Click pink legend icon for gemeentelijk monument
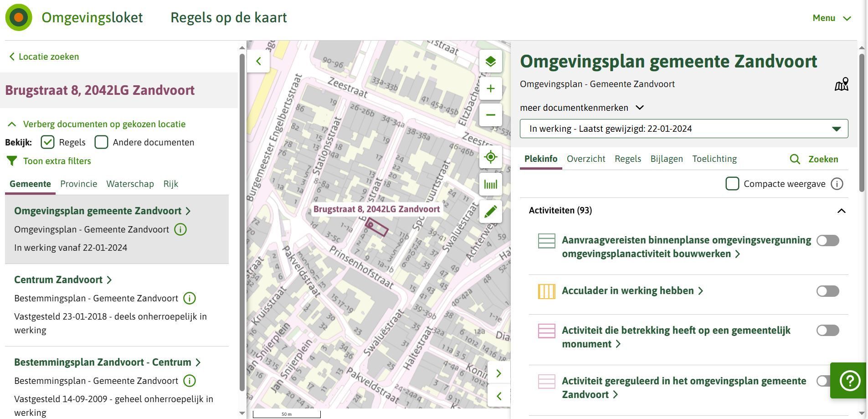This screenshot has width=868, height=419. point(546,331)
